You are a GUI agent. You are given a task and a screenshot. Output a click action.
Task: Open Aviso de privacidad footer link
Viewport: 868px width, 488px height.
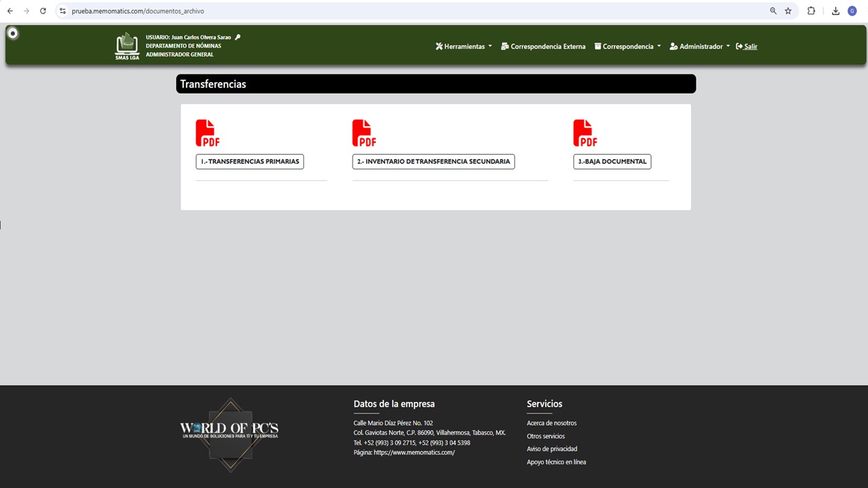pyautogui.click(x=552, y=449)
